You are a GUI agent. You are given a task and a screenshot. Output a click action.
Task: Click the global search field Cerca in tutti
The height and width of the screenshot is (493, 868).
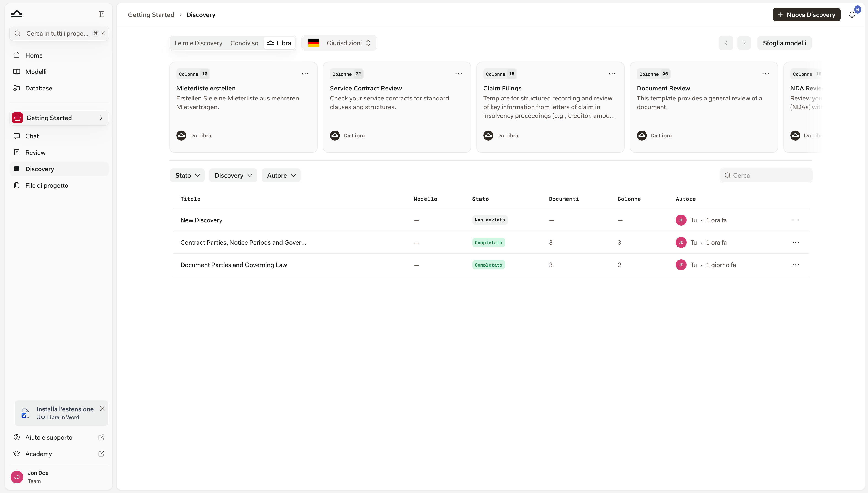(x=59, y=33)
